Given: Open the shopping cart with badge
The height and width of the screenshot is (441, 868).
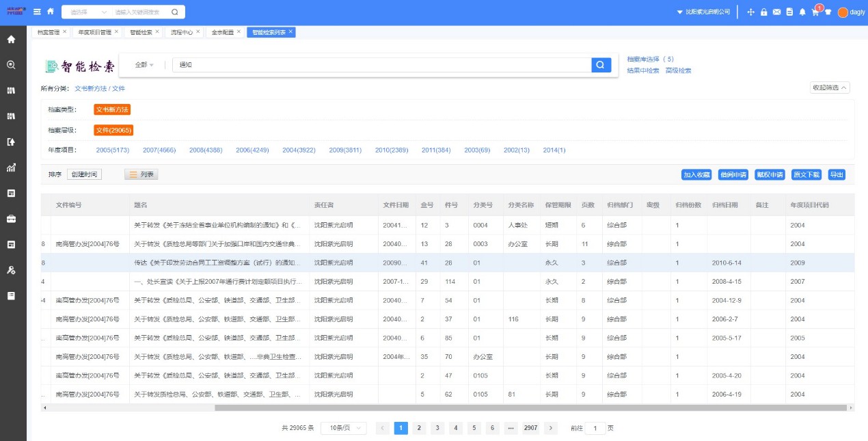Looking at the screenshot, I should point(815,12).
